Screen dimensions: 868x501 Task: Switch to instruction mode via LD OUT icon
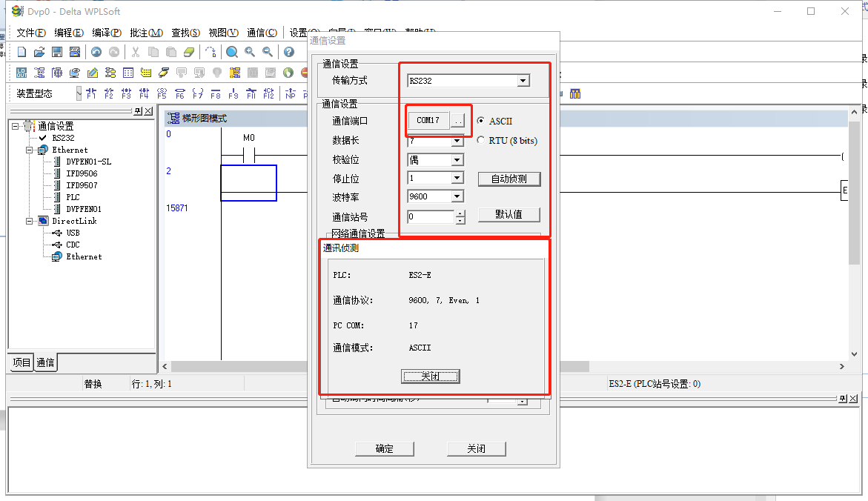coord(21,73)
